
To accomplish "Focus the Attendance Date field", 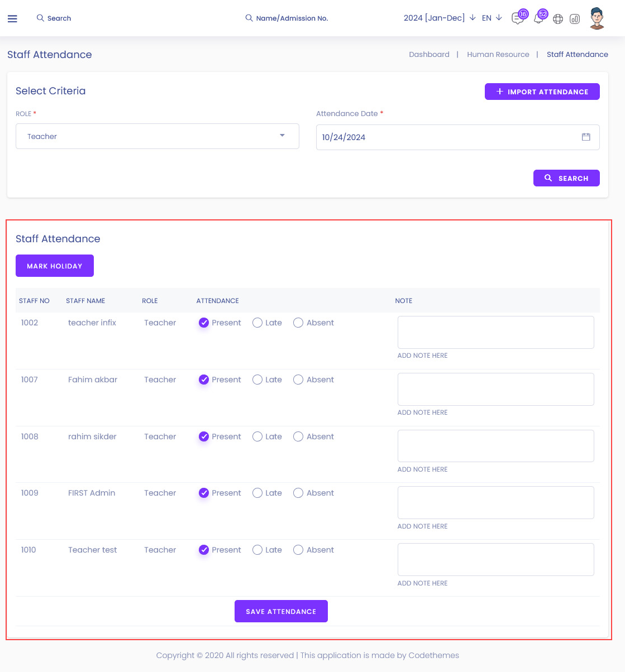I will tap(458, 137).
